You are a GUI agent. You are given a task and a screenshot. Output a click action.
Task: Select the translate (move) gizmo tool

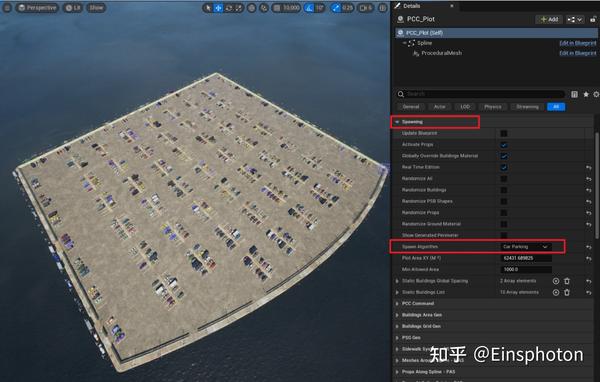218,8
